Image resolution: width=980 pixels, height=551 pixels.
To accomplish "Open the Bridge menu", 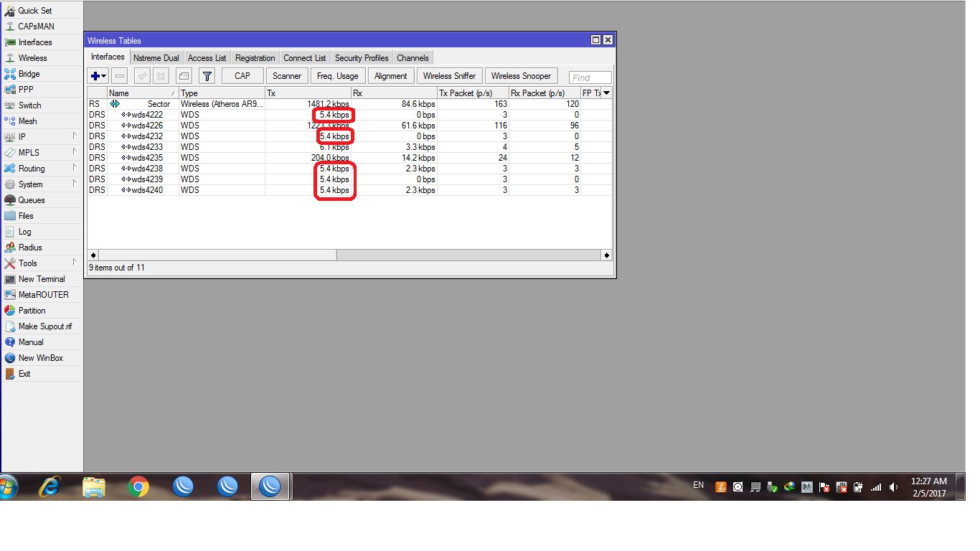I will (x=29, y=74).
